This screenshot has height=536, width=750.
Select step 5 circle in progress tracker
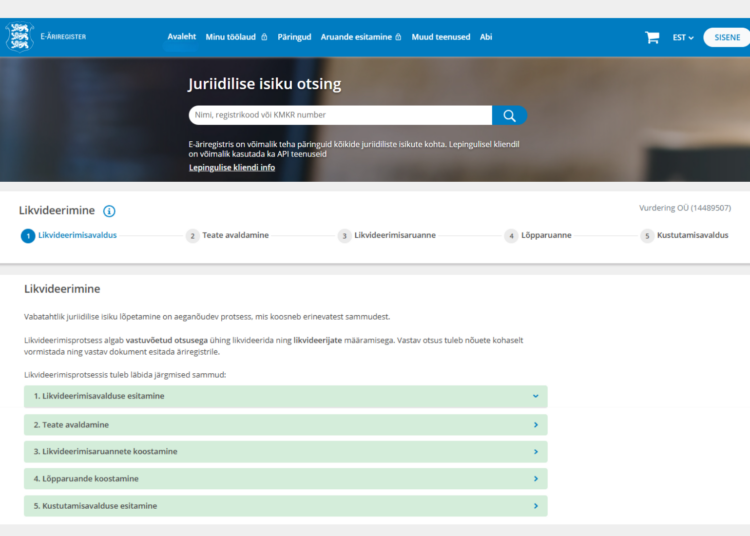pos(647,236)
